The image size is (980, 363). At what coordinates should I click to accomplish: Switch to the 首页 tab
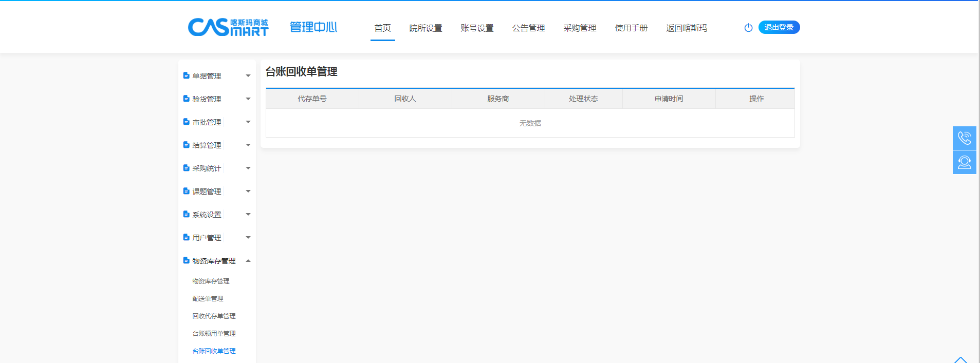tap(382, 28)
